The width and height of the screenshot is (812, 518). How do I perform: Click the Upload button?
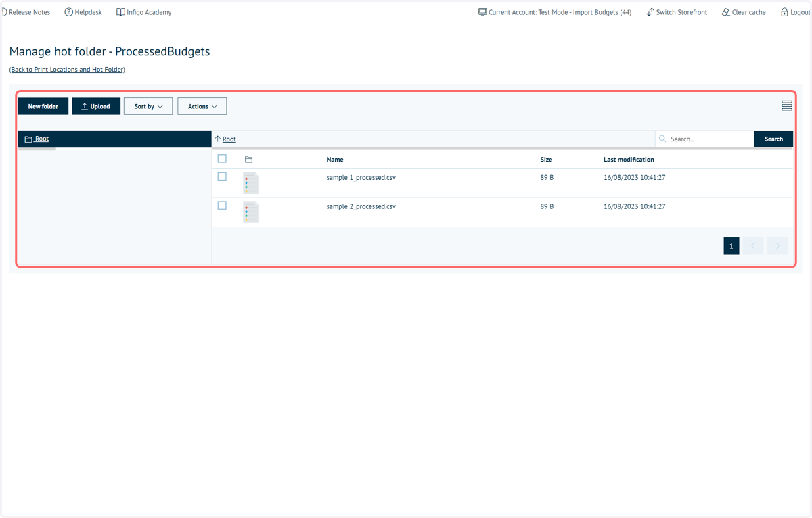(x=96, y=106)
